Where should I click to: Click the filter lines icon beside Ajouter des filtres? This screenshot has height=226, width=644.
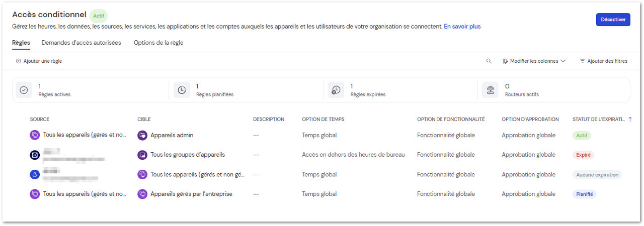pos(582,61)
